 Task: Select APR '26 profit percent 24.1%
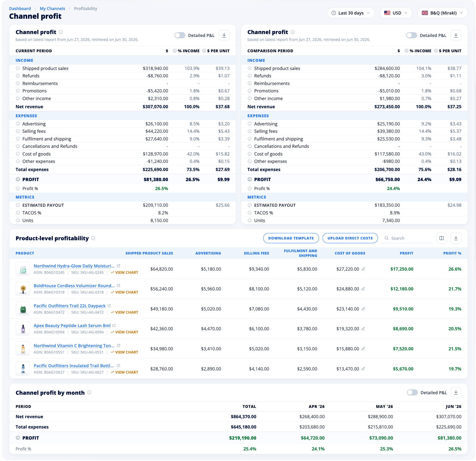[x=318, y=449]
